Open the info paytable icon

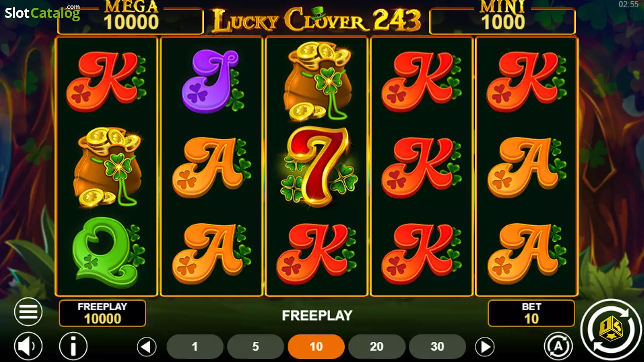[73, 346]
